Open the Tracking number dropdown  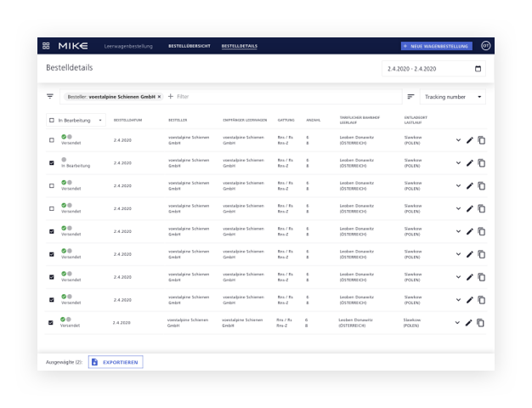(453, 97)
